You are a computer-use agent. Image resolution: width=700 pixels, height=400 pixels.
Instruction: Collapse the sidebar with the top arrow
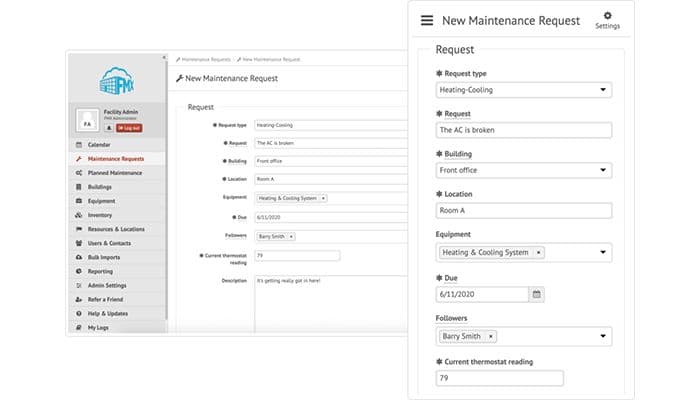[x=164, y=57]
